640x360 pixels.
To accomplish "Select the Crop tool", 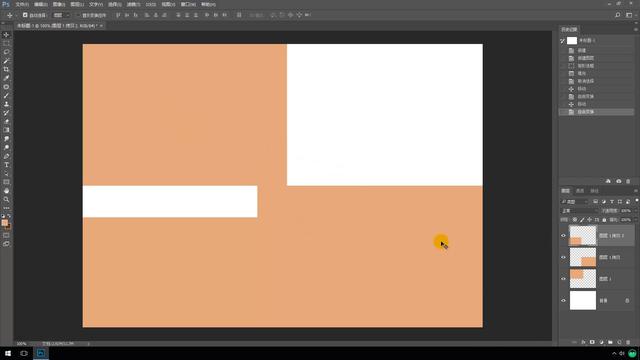I will 6,69.
